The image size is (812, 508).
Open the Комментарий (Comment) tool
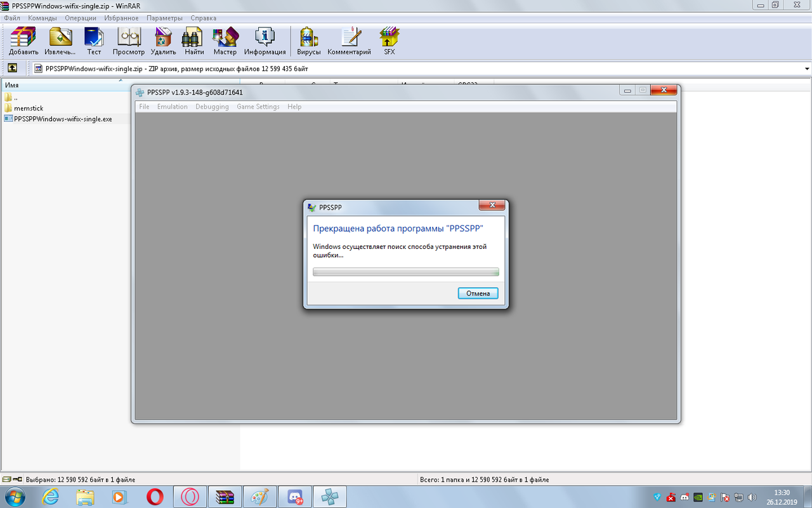coord(350,41)
